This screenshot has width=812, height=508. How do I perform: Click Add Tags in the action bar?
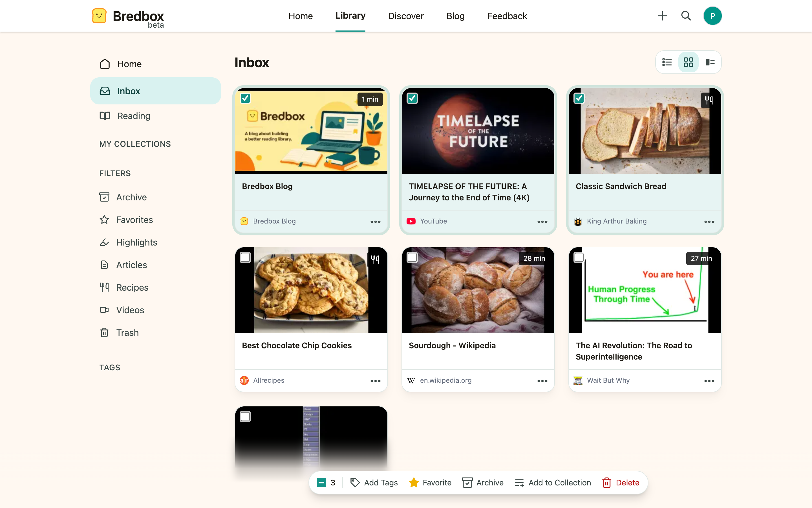[374, 483]
